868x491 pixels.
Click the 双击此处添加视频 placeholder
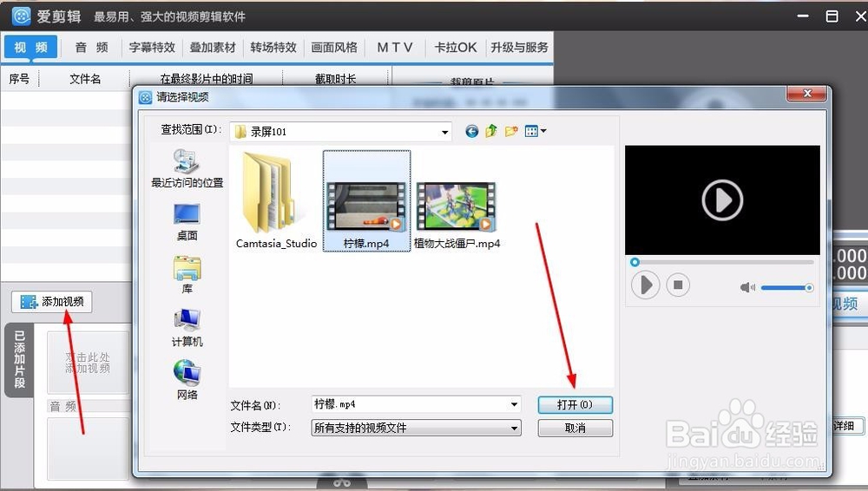pyautogui.click(x=88, y=363)
